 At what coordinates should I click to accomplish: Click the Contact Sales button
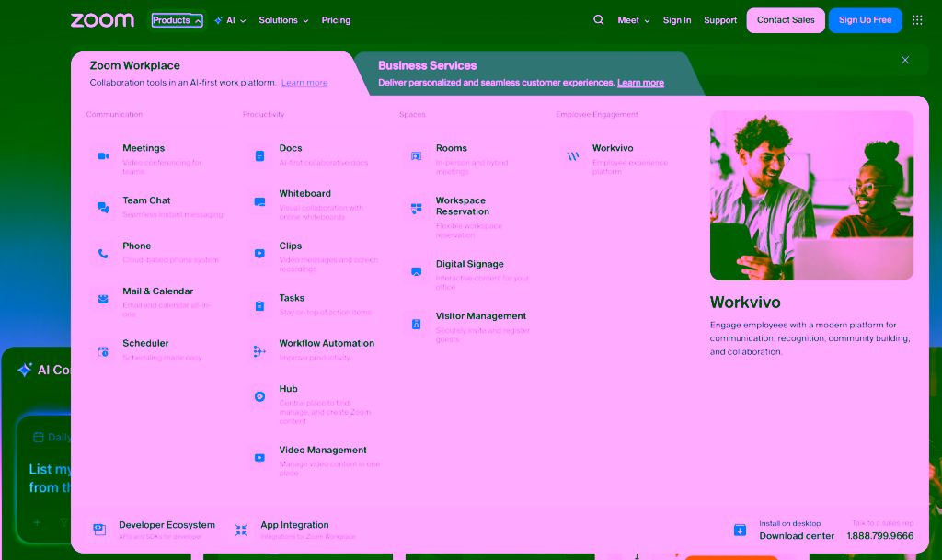point(786,20)
